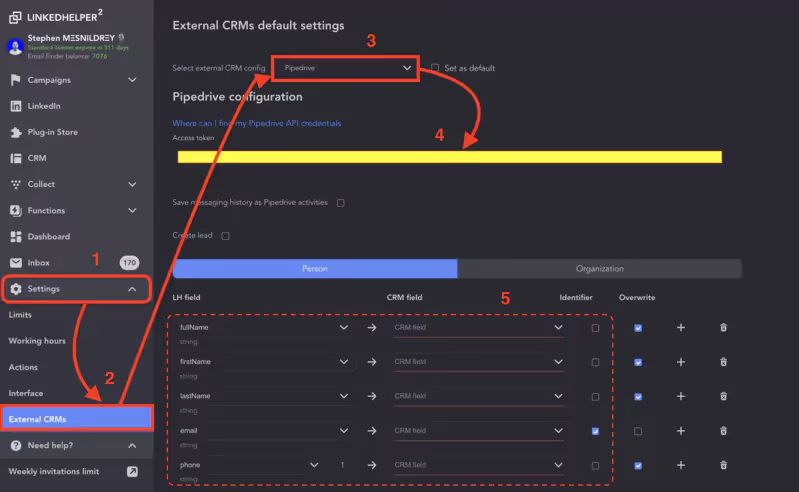Click the LinkedHelper logo icon
The height and width of the screenshot is (492, 799).
[x=15, y=17]
